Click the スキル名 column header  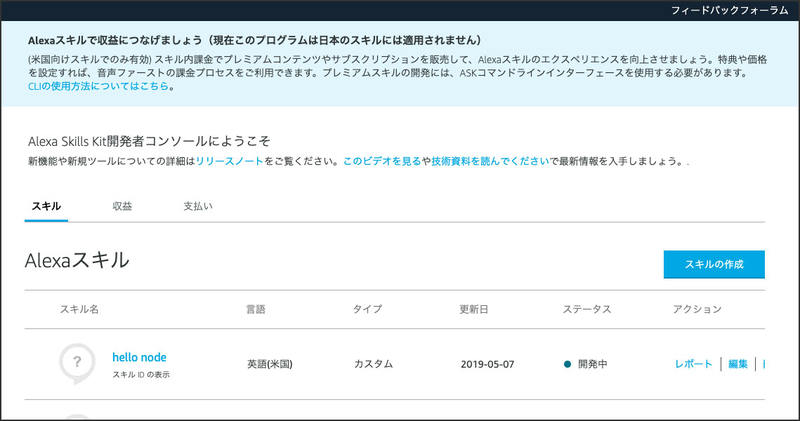click(x=80, y=309)
